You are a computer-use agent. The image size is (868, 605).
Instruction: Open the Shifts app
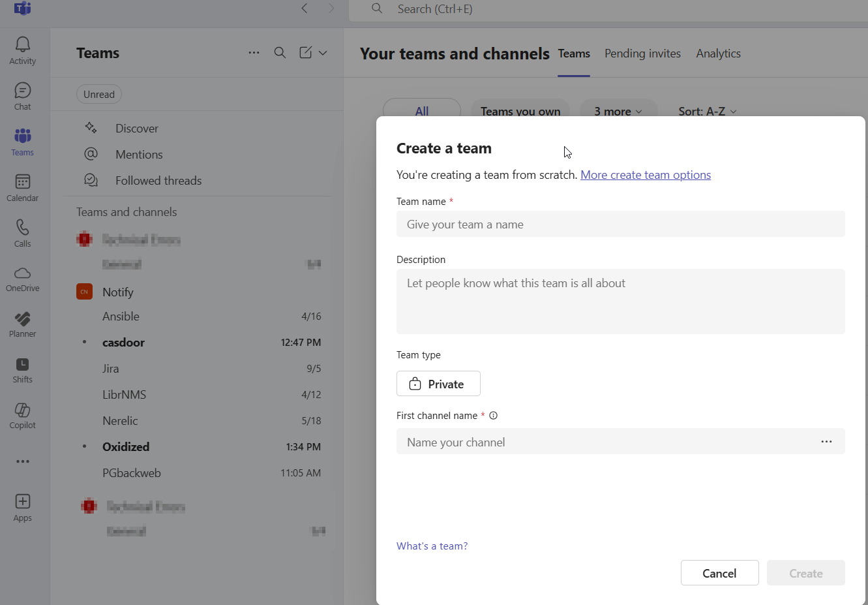[22, 369]
